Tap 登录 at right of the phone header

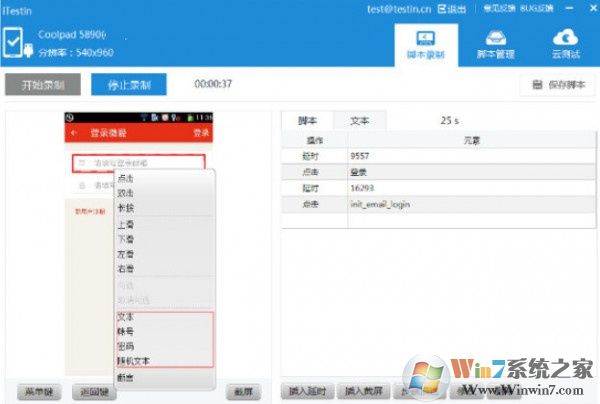tap(201, 133)
